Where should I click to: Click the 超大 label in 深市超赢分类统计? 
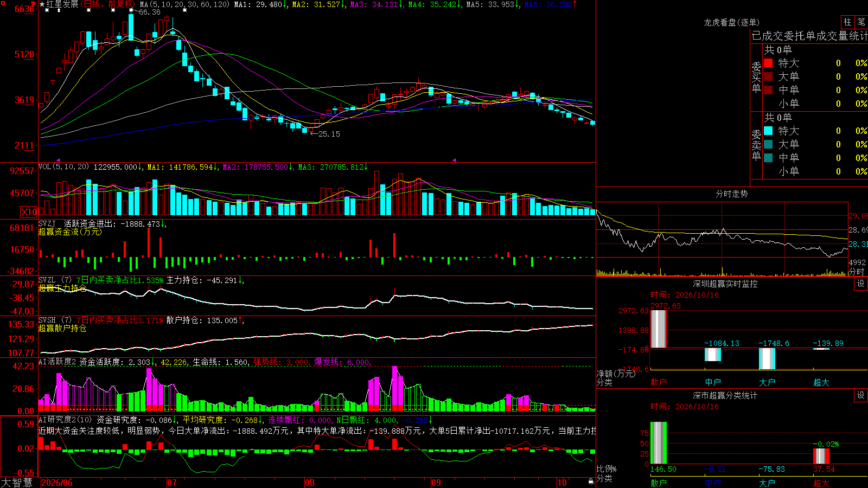pyautogui.click(x=821, y=483)
